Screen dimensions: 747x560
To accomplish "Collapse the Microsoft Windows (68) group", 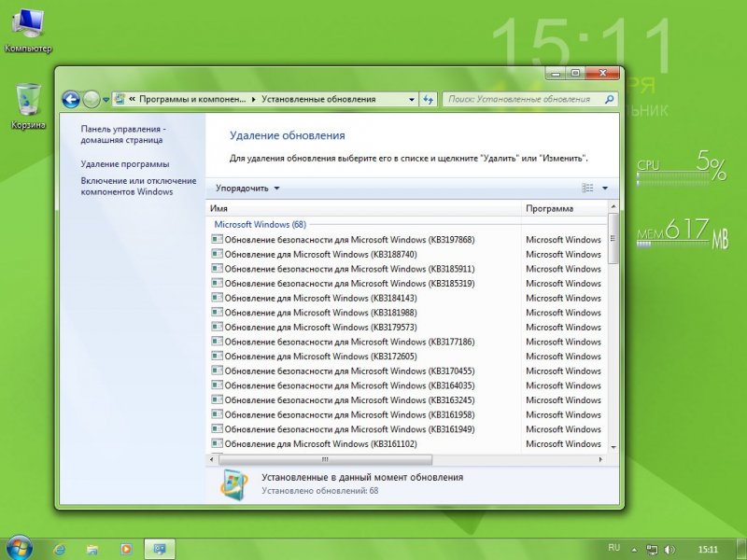I will click(261, 224).
